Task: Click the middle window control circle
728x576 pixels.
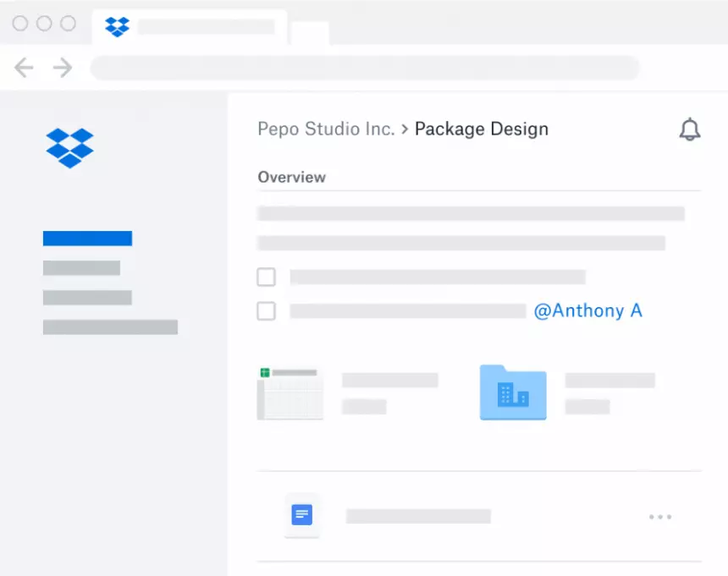Action: click(x=44, y=23)
